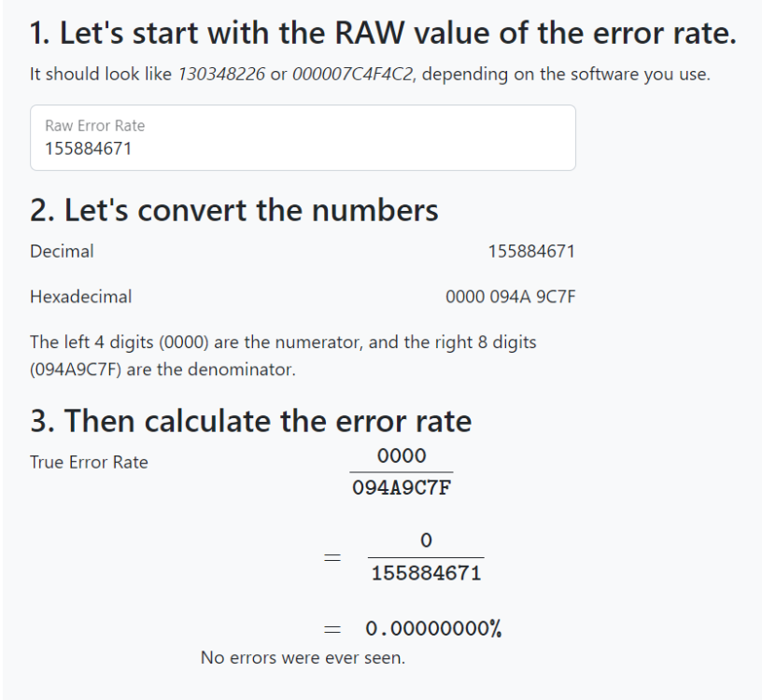The image size is (762, 700).
Task: Click the 'True Error Rate' label
Action: click(x=89, y=462)
